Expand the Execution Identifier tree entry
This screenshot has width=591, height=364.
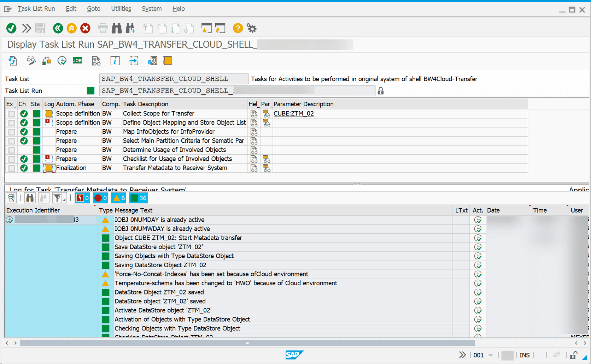[x=10, y=220]
